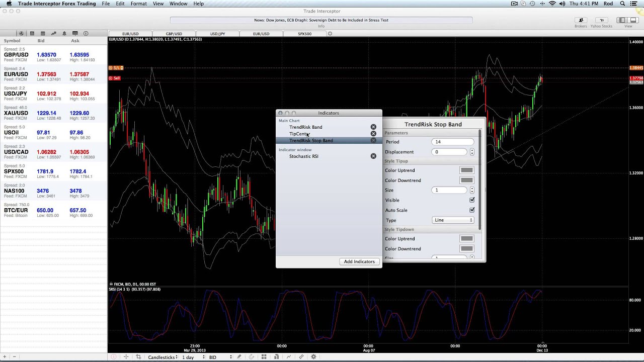Open the Window menu
This screenshot has width=644, height=362.
(x=179, y=4)
